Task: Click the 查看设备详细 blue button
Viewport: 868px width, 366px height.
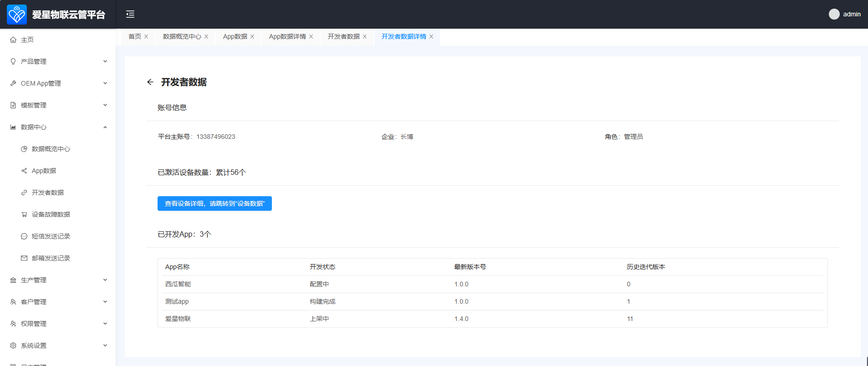Action: [214, 203]
